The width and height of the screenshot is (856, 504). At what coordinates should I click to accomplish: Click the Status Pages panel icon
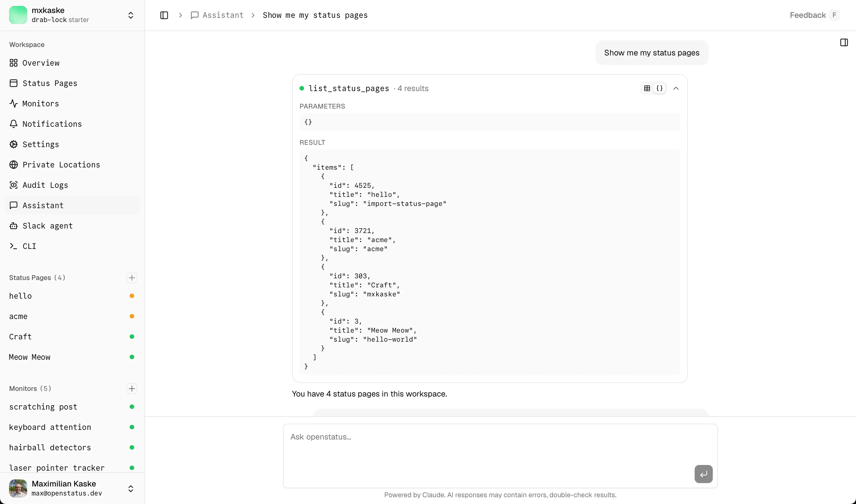pos(14,83)
